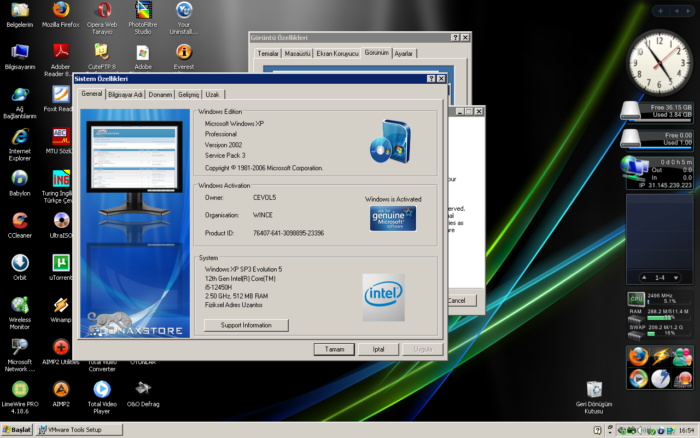
Task: Open Belgelerim folder icon
Action: 20,15
